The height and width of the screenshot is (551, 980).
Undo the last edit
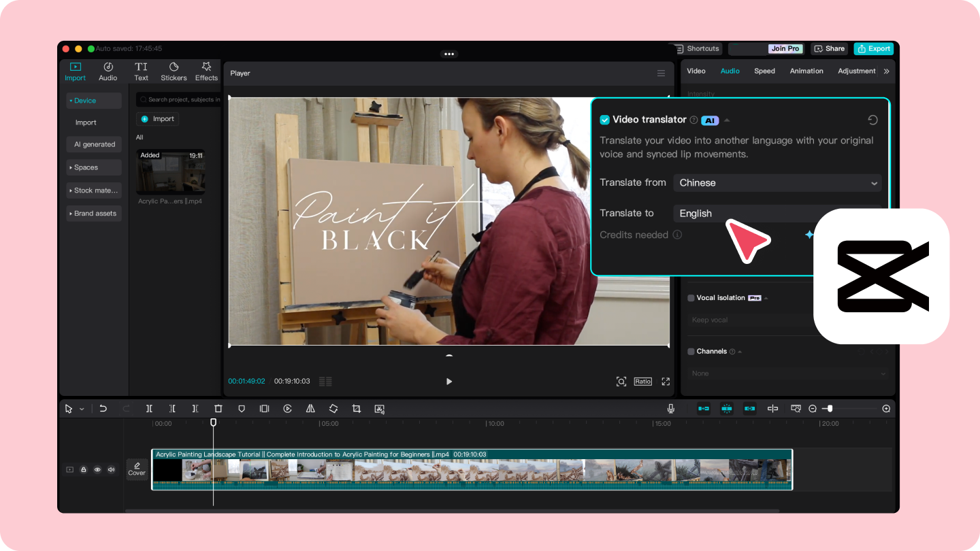[x=103, y=409]
